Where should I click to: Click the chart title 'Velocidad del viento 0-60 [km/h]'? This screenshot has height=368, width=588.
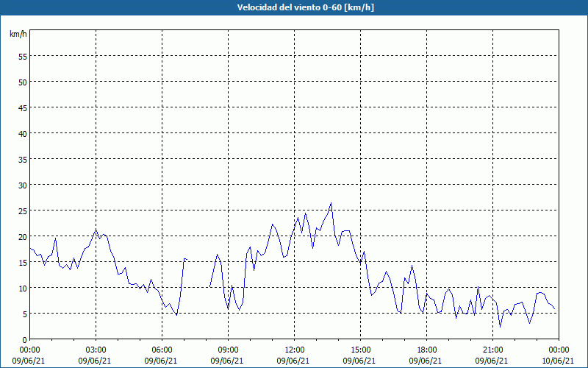305,7
